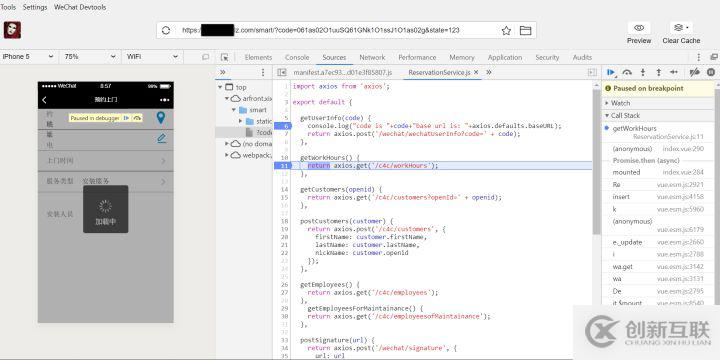Click the Step out of function icon
This screenshot has width=720, height=360.
pyautogui.click(x=658, y=72)
